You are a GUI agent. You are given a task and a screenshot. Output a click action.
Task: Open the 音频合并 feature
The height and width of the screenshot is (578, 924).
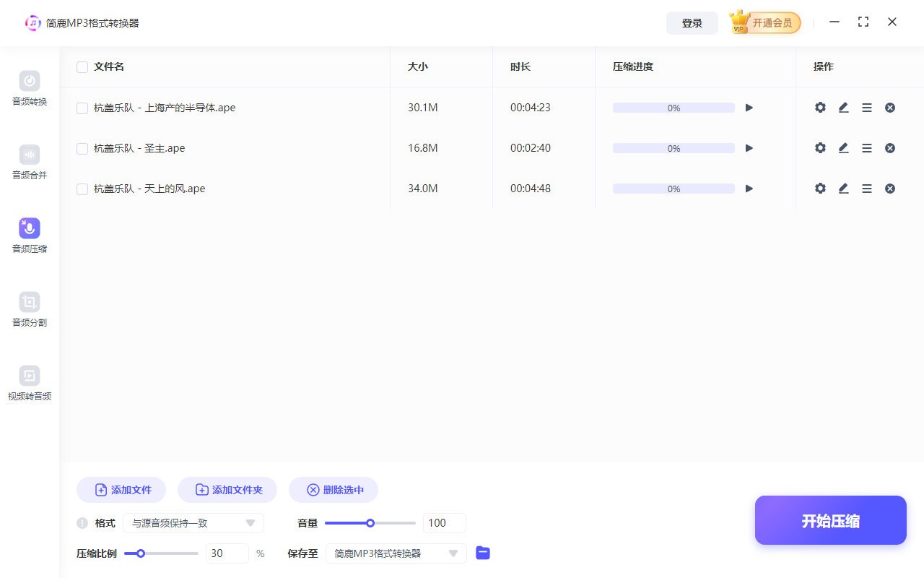(29, 162)
